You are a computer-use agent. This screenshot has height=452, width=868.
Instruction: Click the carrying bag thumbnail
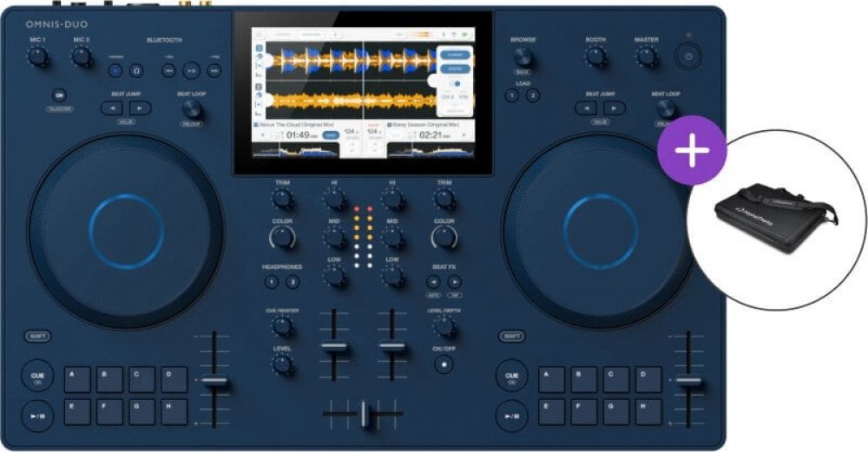tap(776, 224)
